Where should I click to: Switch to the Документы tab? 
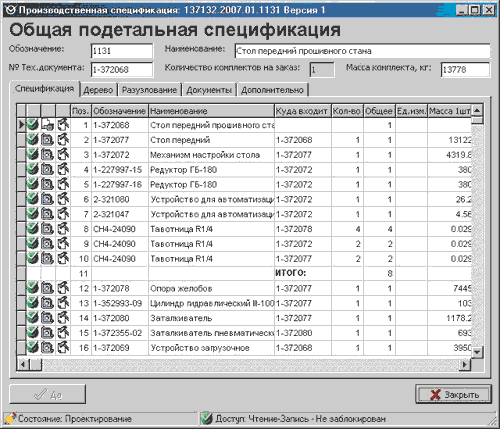coord(209,90)
